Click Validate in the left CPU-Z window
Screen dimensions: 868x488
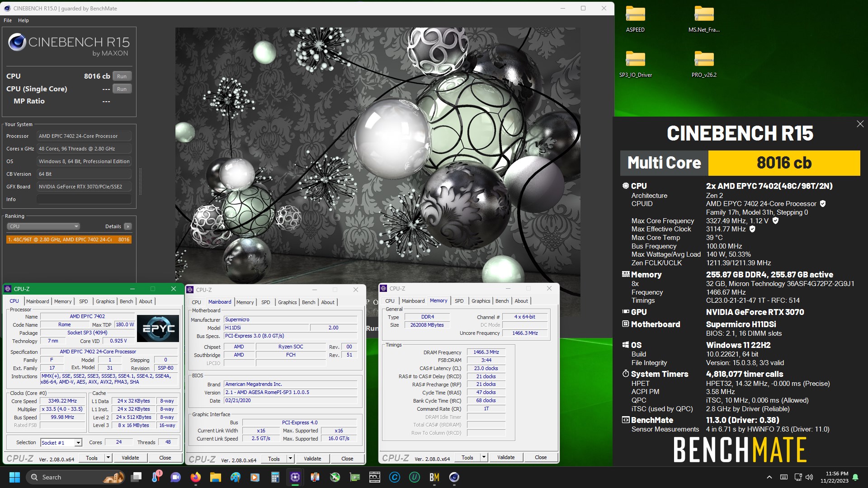coord(130,458)
